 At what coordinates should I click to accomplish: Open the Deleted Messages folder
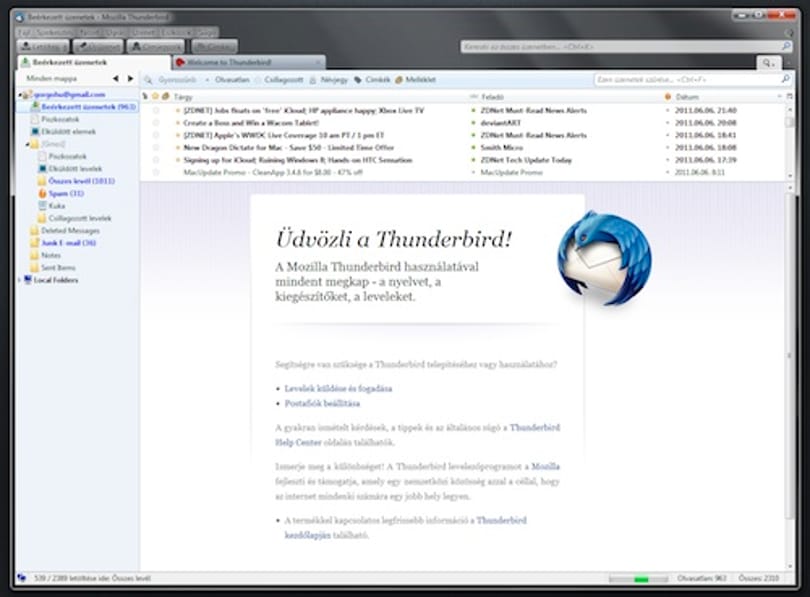[x=65, y=231]
